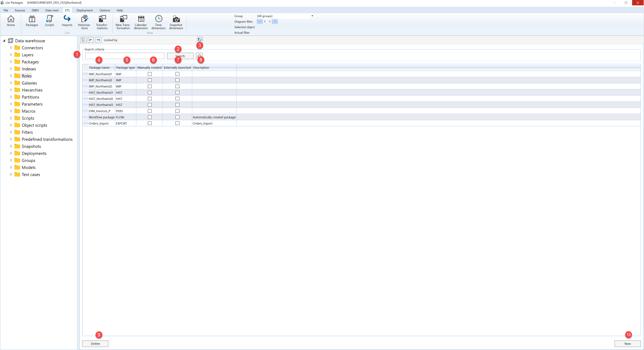Click the redo arrow icon
The width and height of the screenshot is (644, 350).
point(98,40)
